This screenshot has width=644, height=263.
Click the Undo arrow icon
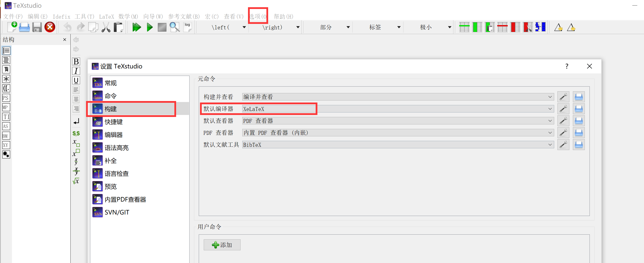[67, 27]
